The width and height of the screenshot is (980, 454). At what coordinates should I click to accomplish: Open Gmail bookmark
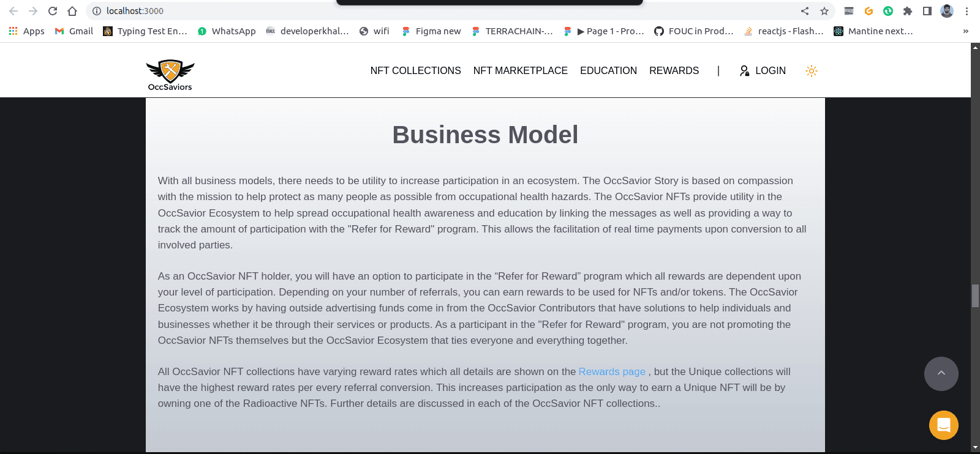tap(73, 31)
